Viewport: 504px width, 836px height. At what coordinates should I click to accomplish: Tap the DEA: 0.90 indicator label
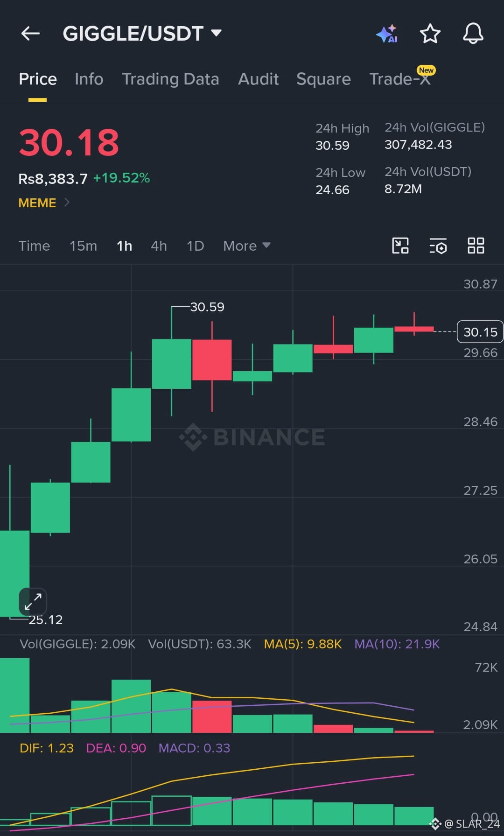(x=116, y=748)
